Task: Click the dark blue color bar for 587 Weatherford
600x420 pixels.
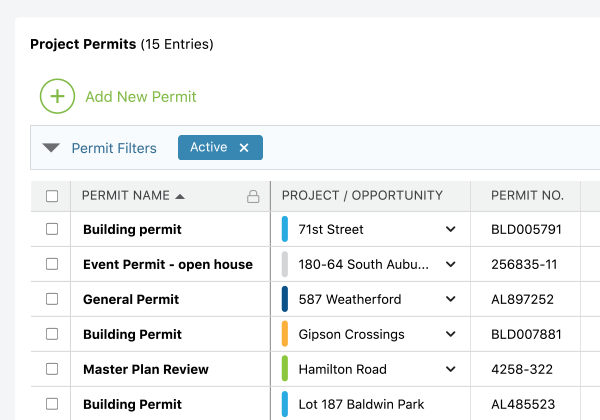Action: [285, 299]
